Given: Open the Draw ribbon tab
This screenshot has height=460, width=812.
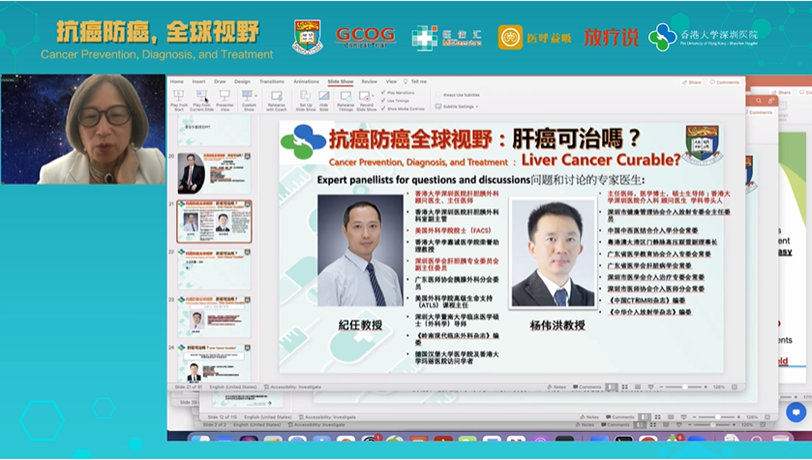Looking at the screenshot, I should click(x=220, y=81).
